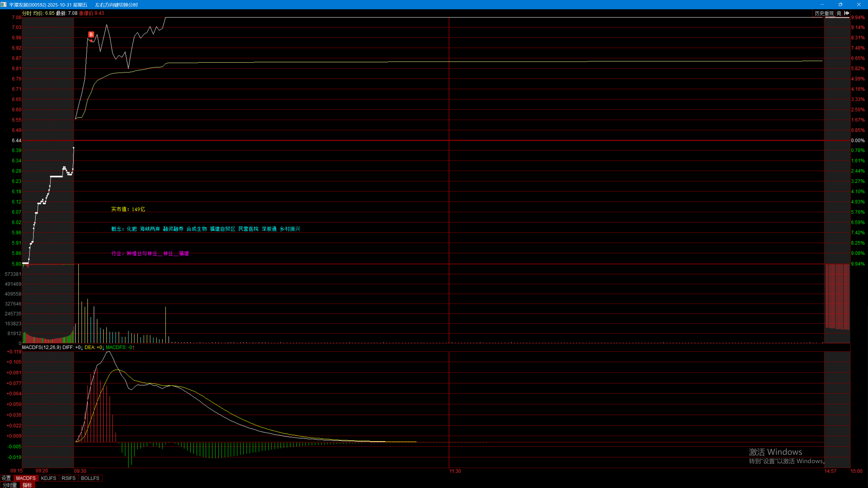868x488 pixels.
Task: Click the 乡村振兴 concept link
Action: point(290,229)
